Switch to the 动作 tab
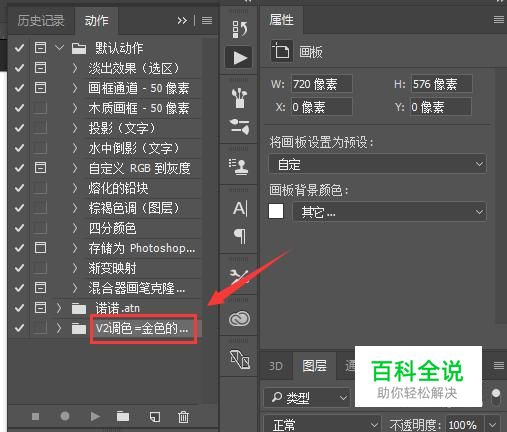 pos(97,21)
